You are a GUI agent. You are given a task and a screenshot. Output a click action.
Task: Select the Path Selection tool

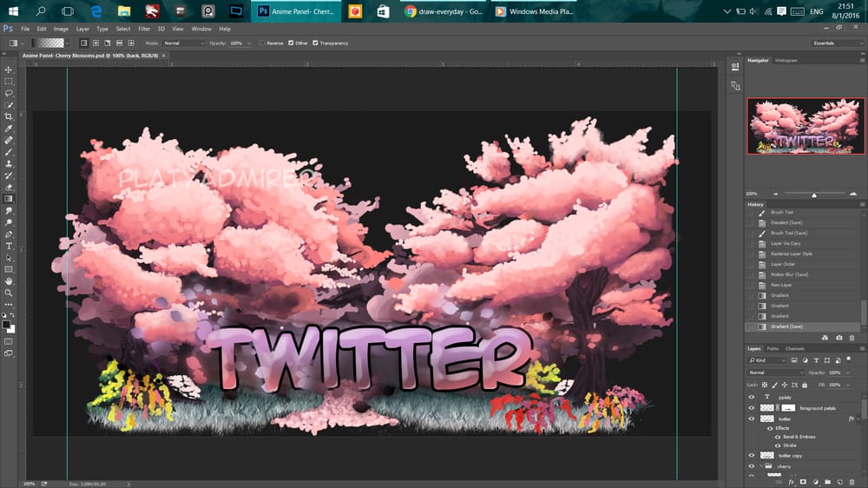coord(9,258)
